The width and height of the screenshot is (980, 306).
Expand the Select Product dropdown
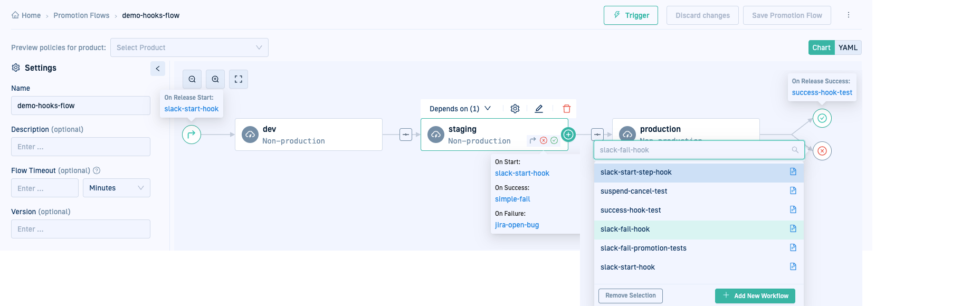click(189, 47)
